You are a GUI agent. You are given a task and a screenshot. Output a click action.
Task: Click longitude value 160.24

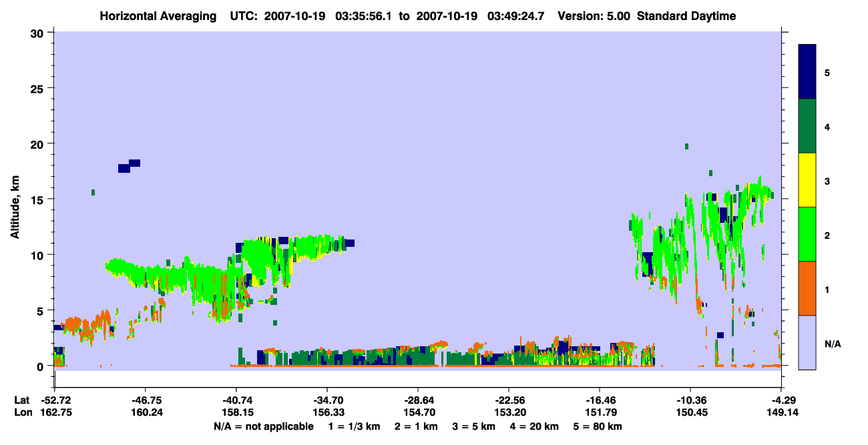[x=146, y=412]
